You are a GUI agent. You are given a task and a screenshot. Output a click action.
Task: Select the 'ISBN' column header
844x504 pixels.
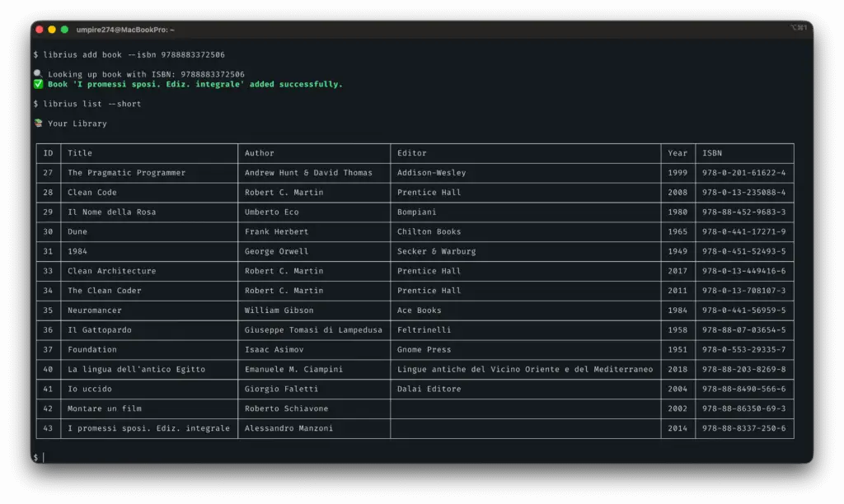(x=711, y=153)
